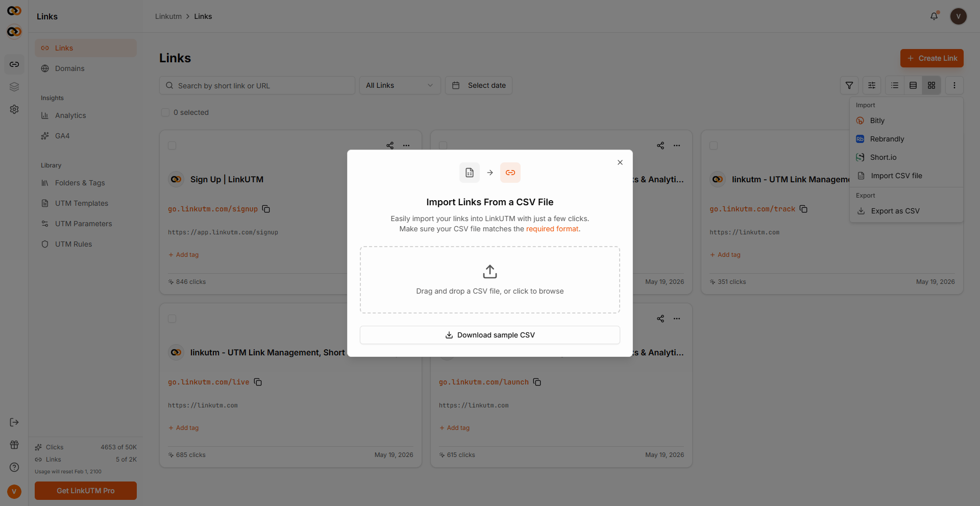This screenshot has height=506, width=980.
Task: Share the go.linkutm.com/launch card
Action: coord(660,319)
